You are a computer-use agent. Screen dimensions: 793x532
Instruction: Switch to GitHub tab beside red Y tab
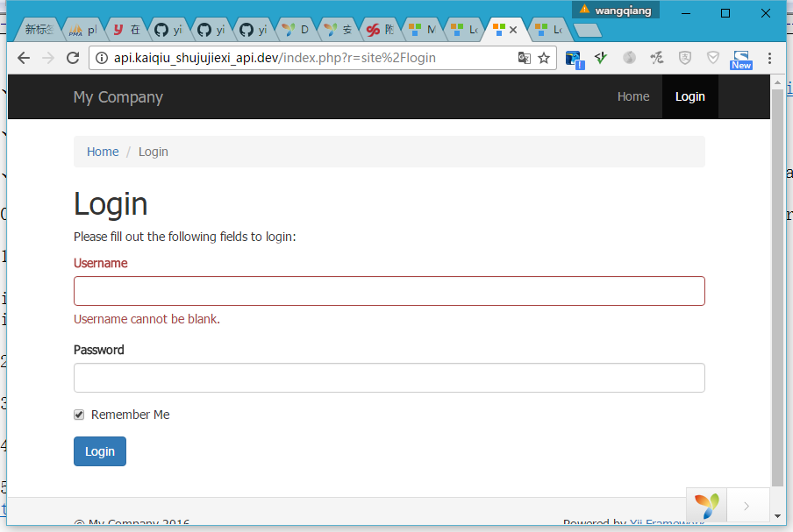[x=168, y=30]
